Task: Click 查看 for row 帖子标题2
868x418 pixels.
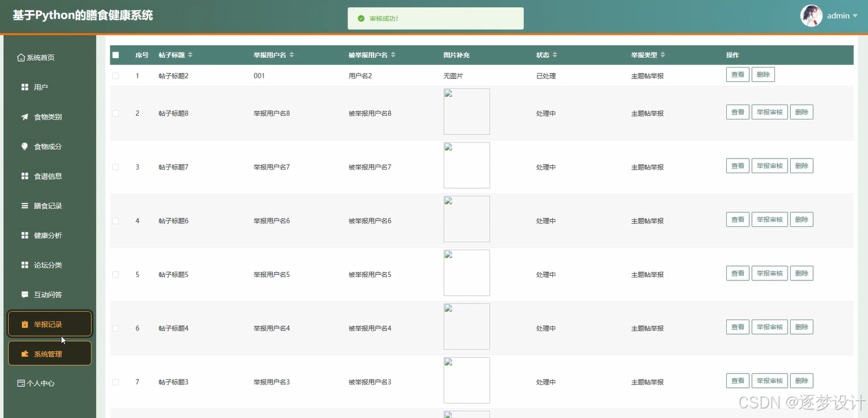Action: [x=738, y=75]
